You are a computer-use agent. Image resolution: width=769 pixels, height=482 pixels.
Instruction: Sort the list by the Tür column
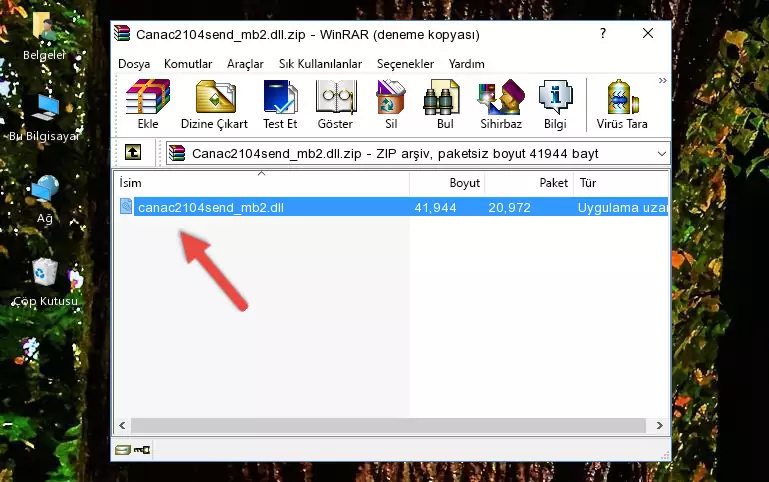(x=621, y=183)
